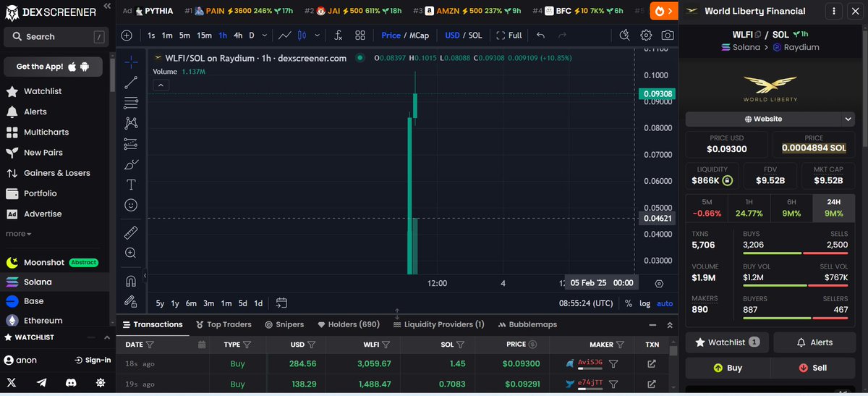Open the multi-chart layout grid
Viewport: 868px width, 396px height.
(x=359, y=35)
